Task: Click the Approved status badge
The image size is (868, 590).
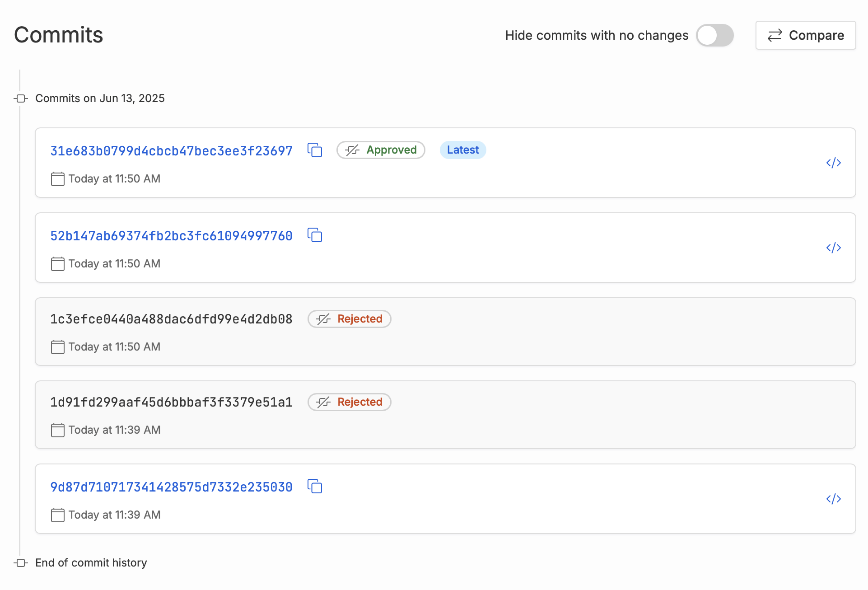Action: point(381,150)
